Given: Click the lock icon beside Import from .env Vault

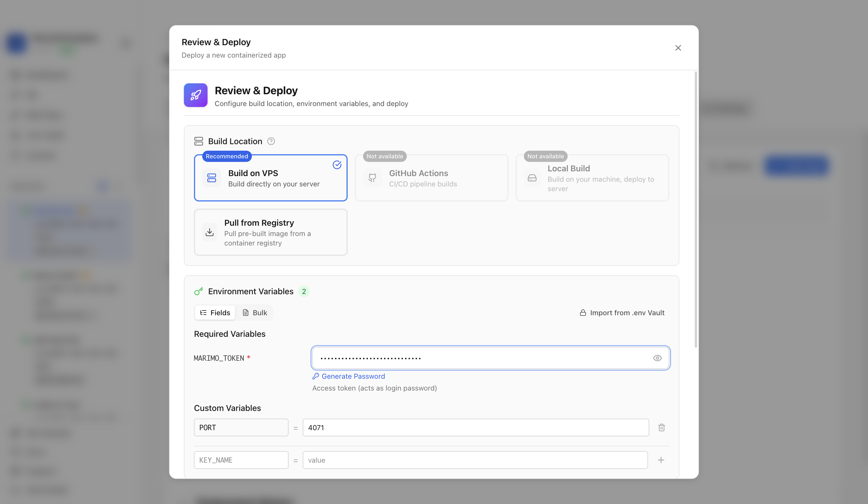Looking at the screenshot, I should 583,313.
